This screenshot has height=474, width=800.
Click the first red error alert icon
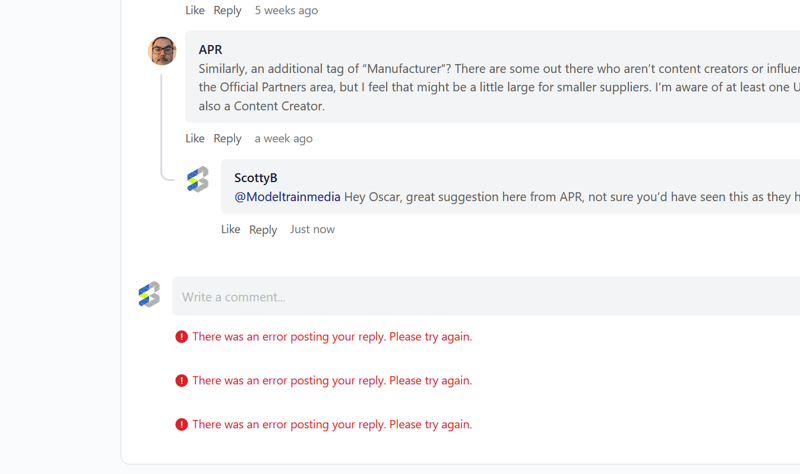pyautogui.click(x=181, y=337)
